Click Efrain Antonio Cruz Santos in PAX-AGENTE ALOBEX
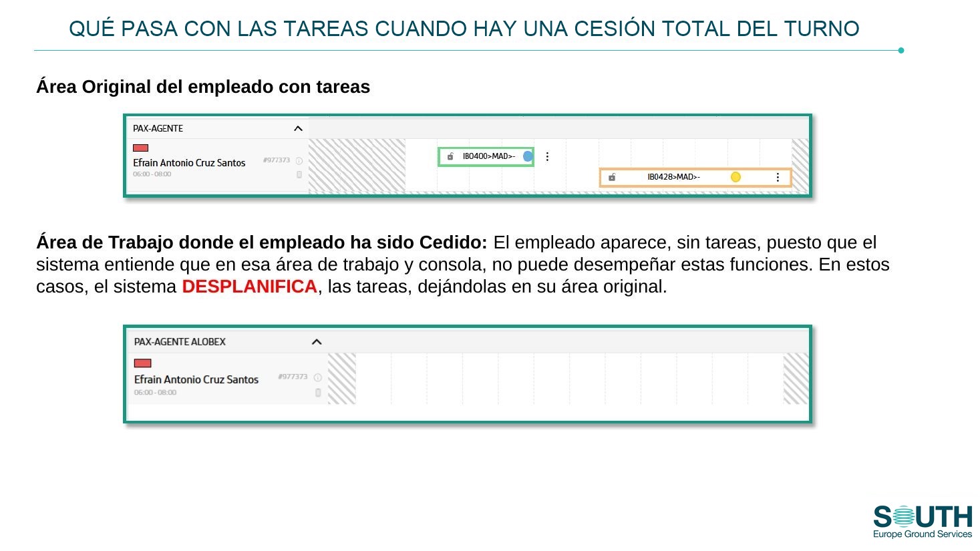 click(196, 379)
